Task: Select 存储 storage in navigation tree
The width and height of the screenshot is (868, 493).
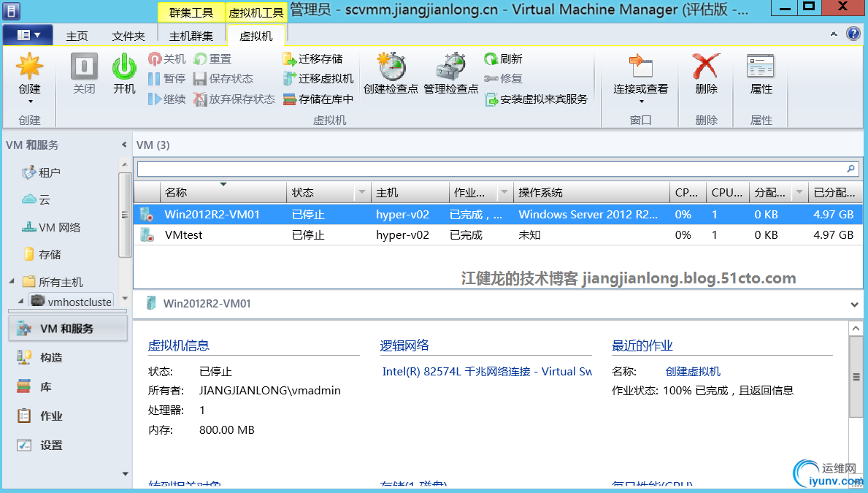Action: click(x=42, y=254)
